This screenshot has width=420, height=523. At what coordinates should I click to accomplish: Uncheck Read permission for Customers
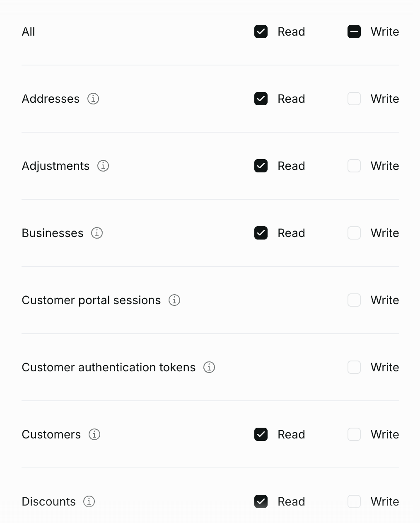(261, 434)
